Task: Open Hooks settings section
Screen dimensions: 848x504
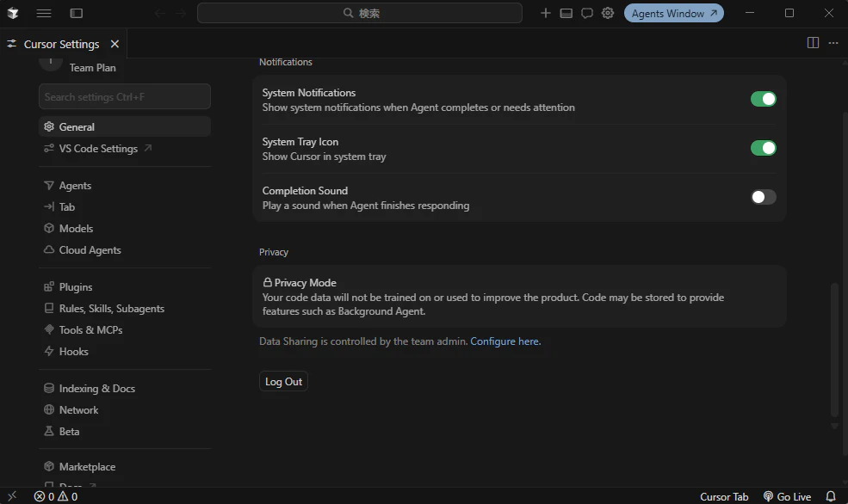Action: click(125, 352)
